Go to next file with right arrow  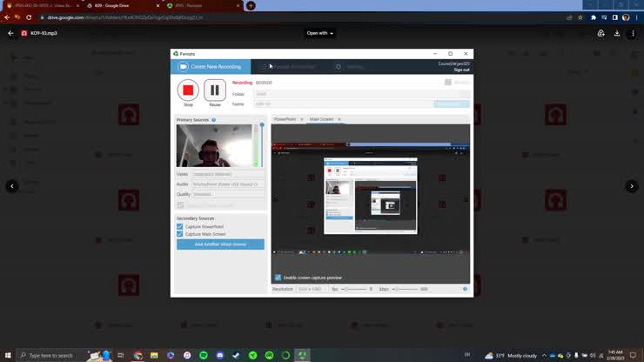[632, 186]
